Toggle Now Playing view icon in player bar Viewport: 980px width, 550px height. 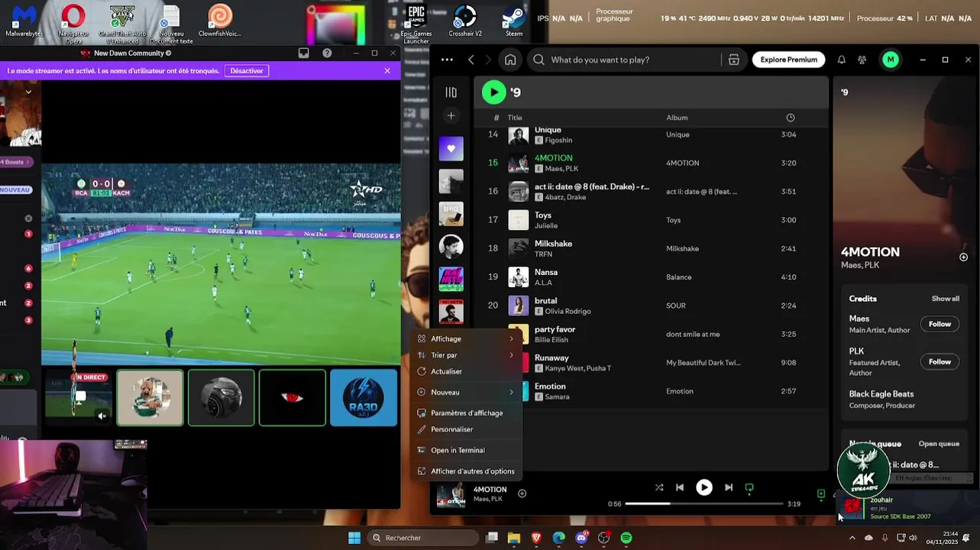coord(821,494)
